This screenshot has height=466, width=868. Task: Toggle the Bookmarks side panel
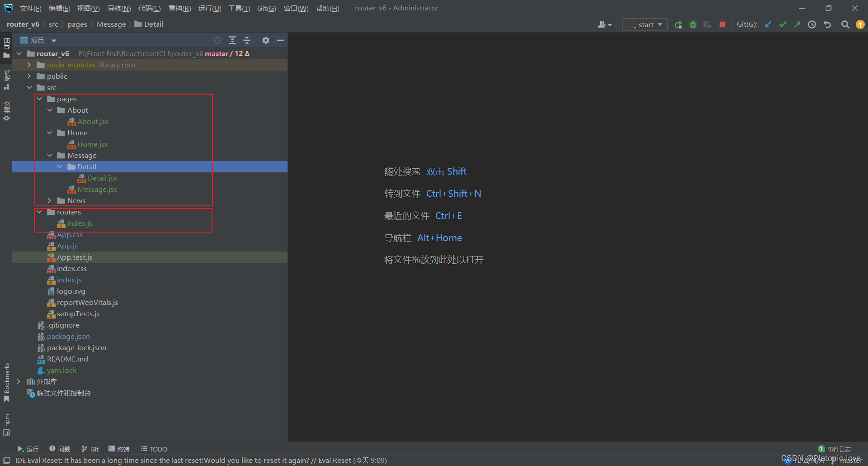coord(6,382)
